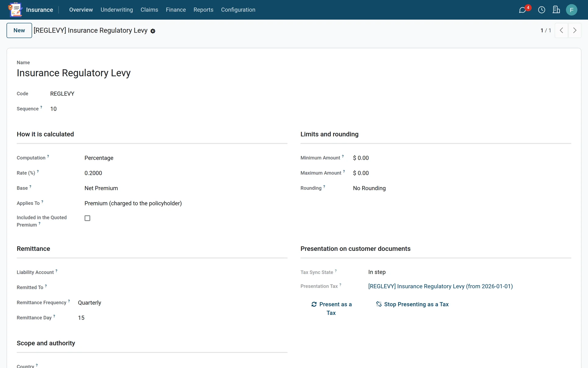Edit the Remittance Day value 15

(x=182, y=318)
